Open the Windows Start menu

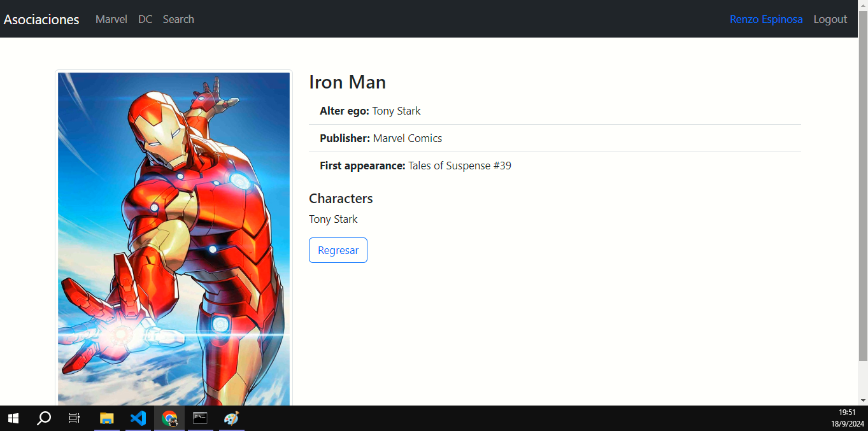[13, 418]
